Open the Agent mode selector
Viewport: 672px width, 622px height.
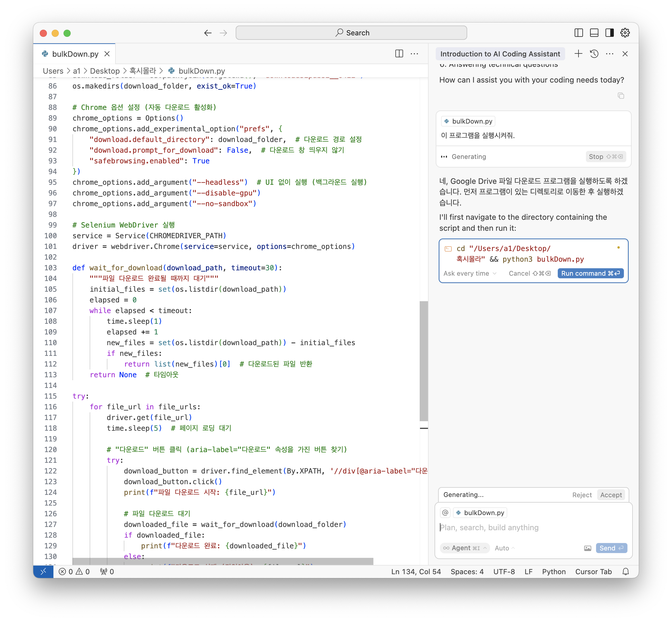coord(465,548)
